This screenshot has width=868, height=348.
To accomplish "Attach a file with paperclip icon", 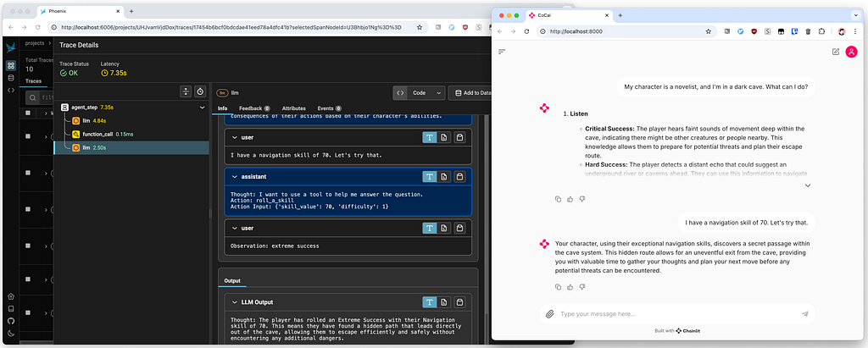I will 549,313.
